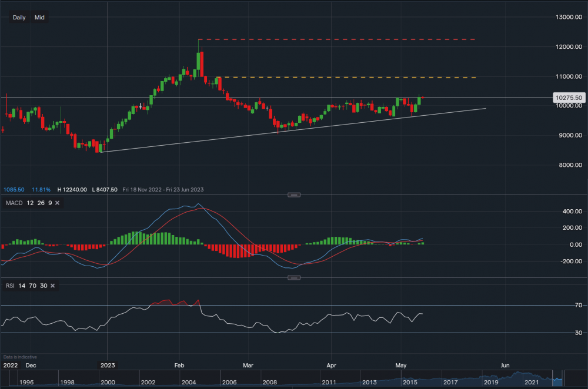Select the red dashed resistance line
The height and width of the screenshot is (389, 588).
coord(353,39)
